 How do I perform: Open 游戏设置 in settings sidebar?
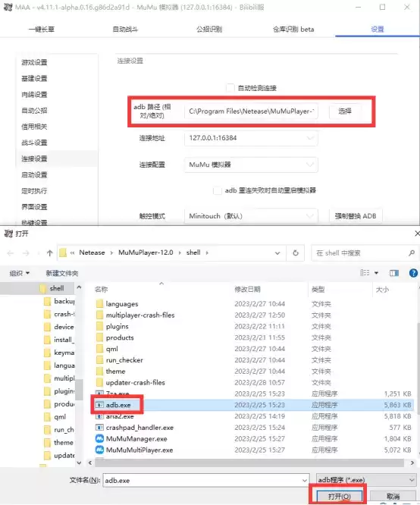tap(34, 62)
